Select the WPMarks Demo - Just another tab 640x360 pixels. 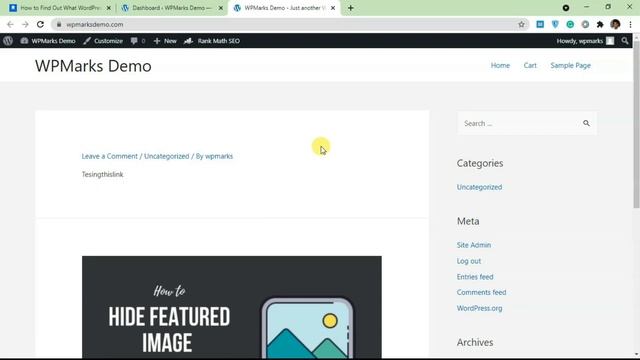coord(284,8)
